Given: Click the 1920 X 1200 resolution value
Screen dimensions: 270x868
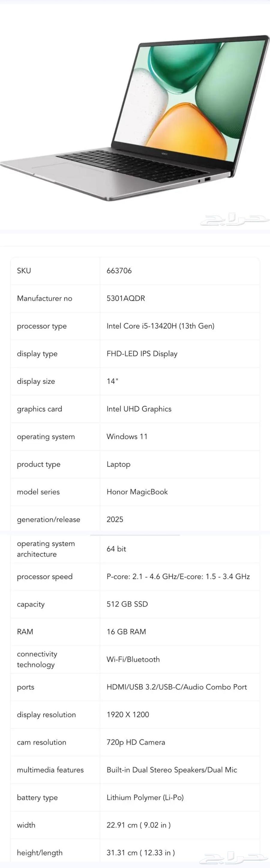Looking at the screenshot, I should tap(128, 714).
